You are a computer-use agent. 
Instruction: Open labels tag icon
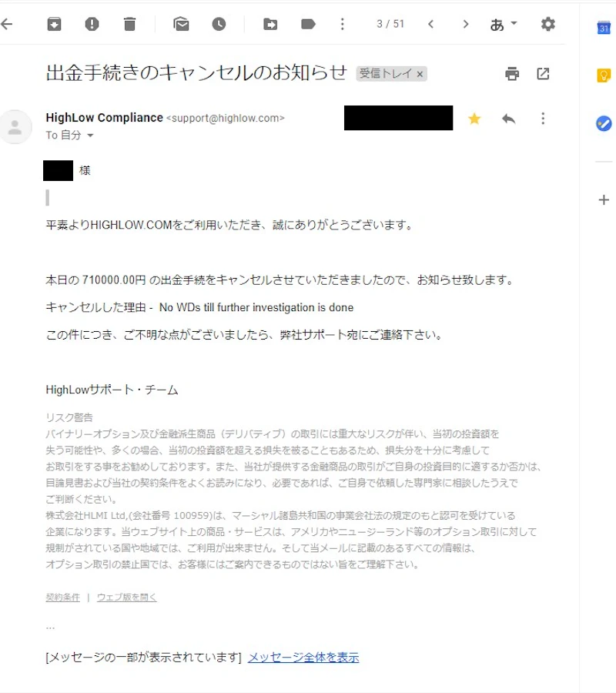308,24
